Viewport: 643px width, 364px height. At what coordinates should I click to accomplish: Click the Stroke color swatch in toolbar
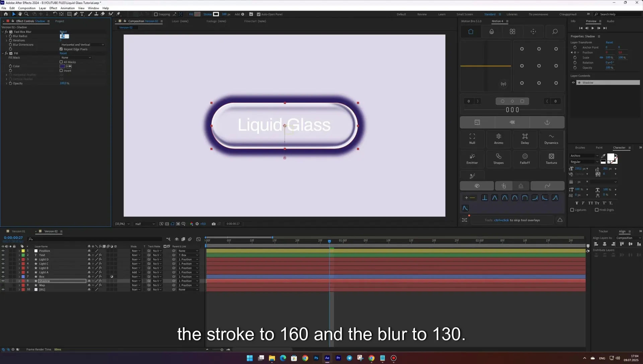pos(216,14)
